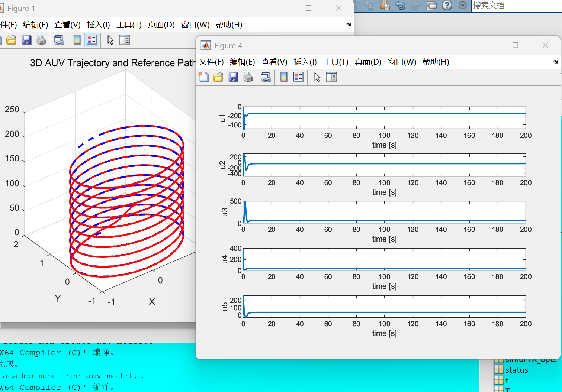
Task: Click the 3D AUV Trajectory plot title
Action: pyautogui.click(x=113, y=63)
